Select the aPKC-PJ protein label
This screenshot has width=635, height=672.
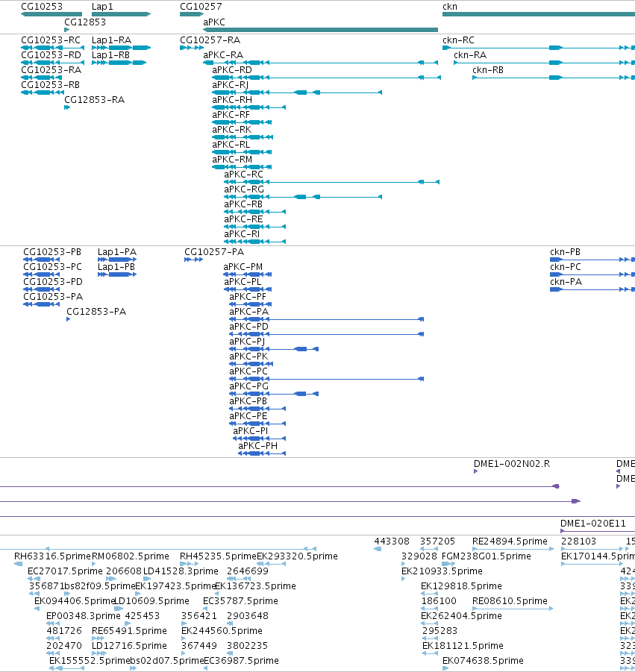(x=247, y=342)
